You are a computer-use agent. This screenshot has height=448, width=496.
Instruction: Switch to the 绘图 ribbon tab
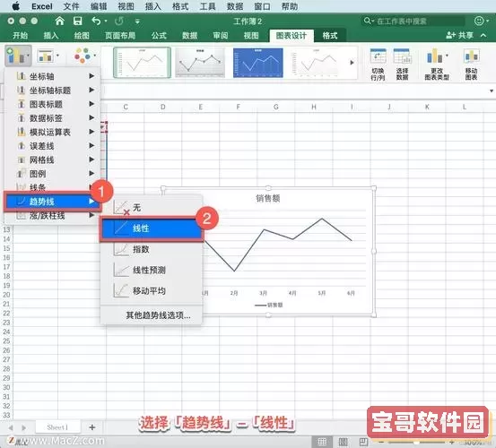(x=82, y=35)
